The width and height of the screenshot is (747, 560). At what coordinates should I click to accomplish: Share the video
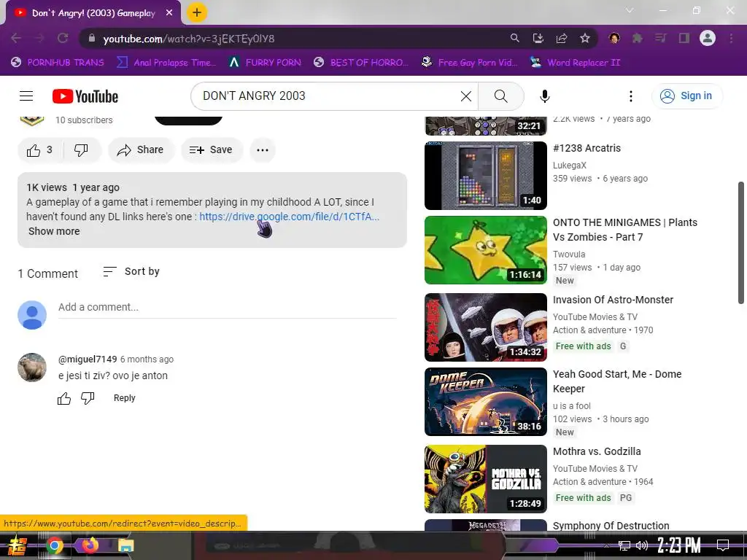(141, 150)
